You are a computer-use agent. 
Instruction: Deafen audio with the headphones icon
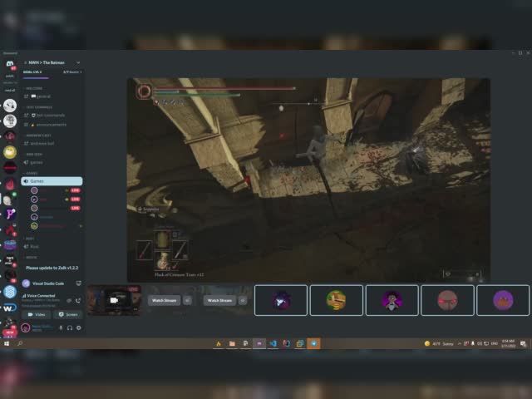tap(70, 328)
